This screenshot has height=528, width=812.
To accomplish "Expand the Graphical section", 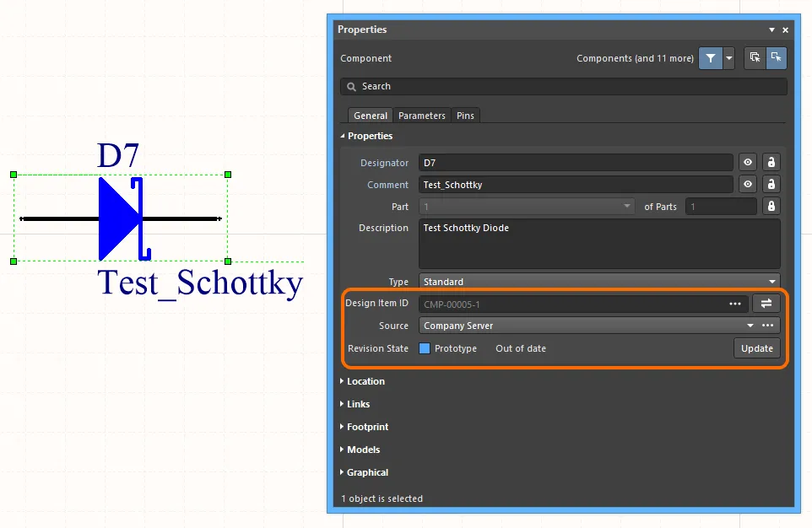I will [342, 472].
